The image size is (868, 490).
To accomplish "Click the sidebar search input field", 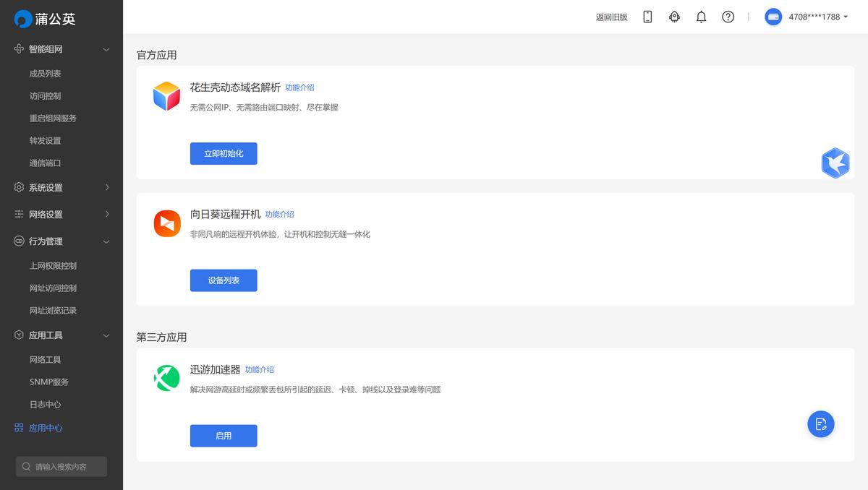I will coord(61,466).
